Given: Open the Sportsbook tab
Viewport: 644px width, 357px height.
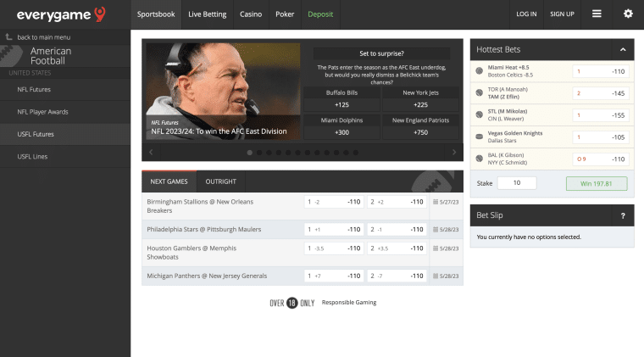Looking at the screenshot, I should (156, 14).
